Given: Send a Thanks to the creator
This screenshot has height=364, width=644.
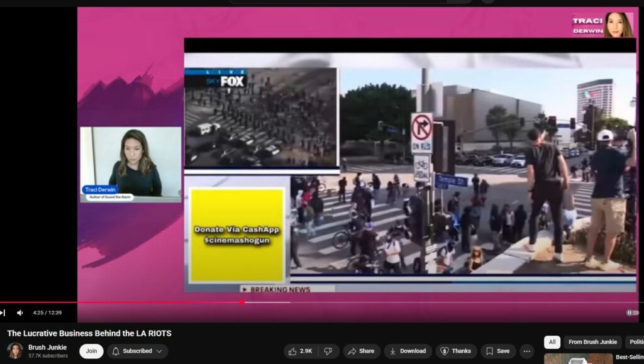Looking at the screenshot, I should point(455,351).
